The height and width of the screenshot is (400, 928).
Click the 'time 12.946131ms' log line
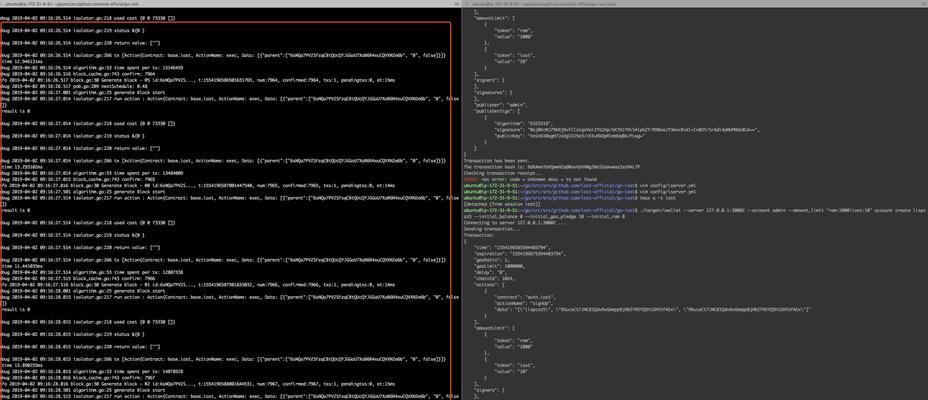[x=22, y=61]
